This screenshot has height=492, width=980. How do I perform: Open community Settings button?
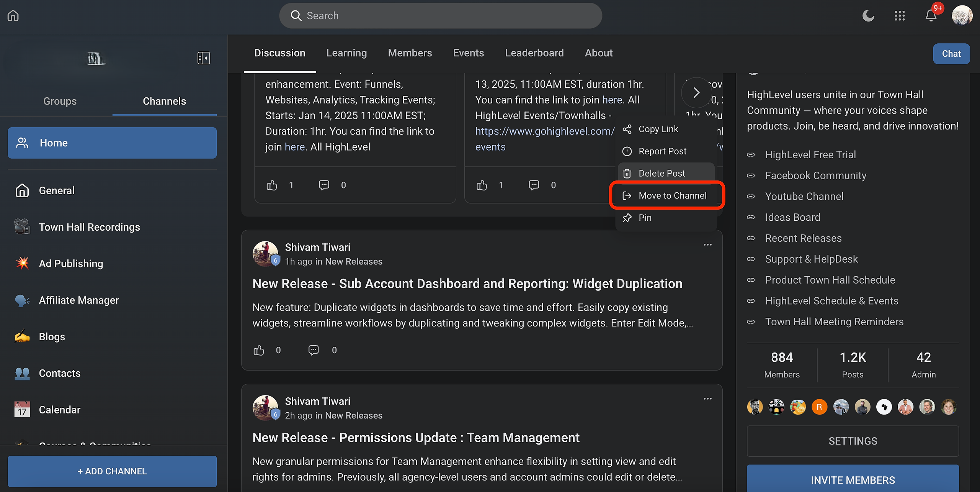coord(853,441)
